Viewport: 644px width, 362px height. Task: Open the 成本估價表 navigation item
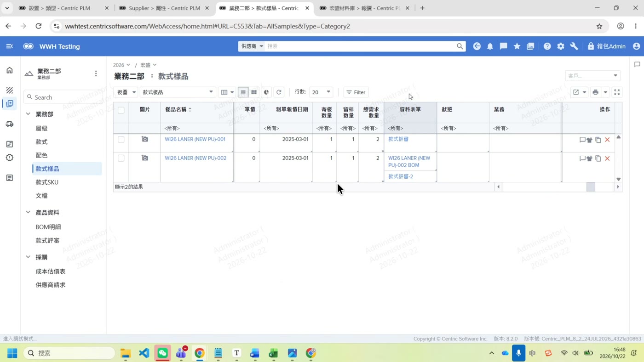[51, 271]
